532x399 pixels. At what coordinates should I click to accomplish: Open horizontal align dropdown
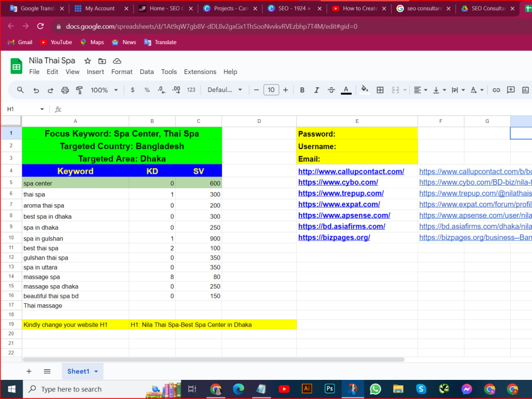tap(420, 90)
